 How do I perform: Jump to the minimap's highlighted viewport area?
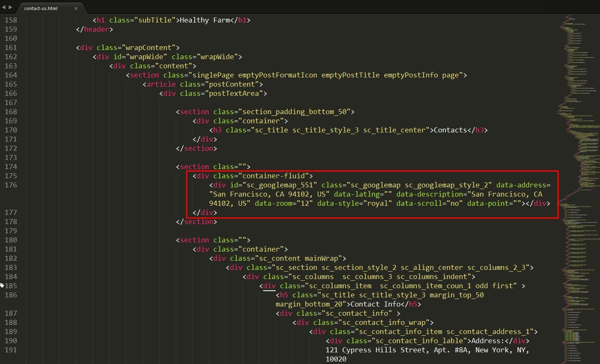click(x=579, y=187)
